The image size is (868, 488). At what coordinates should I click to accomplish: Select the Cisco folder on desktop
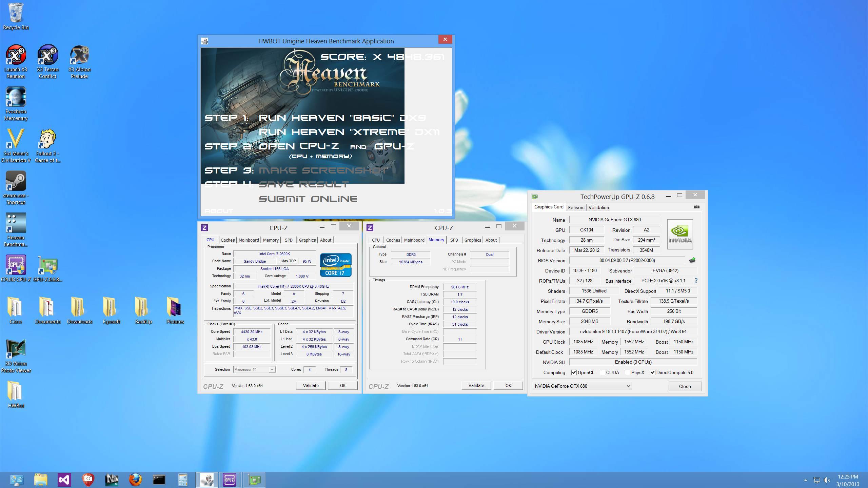pyautogui.click(x=16, y=310)
